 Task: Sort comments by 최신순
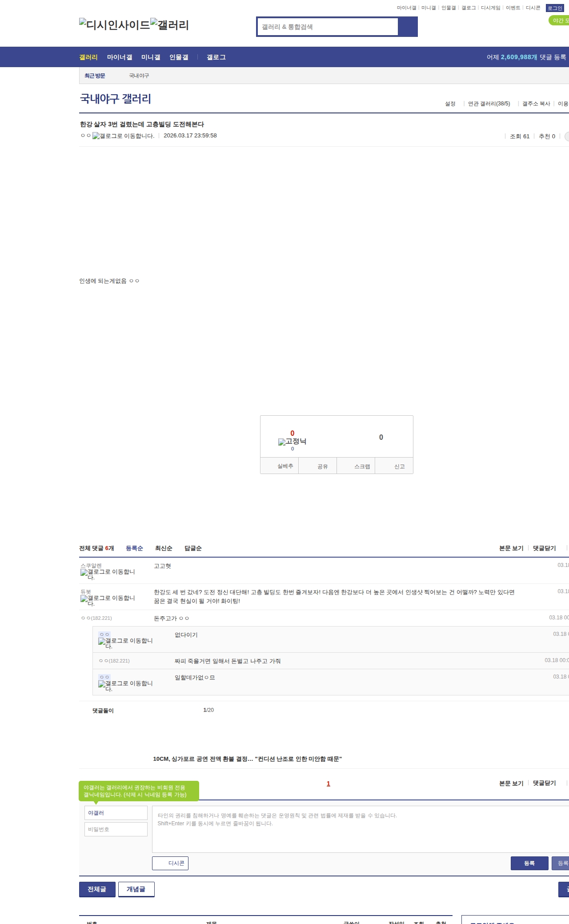click(x=164, y=548)
